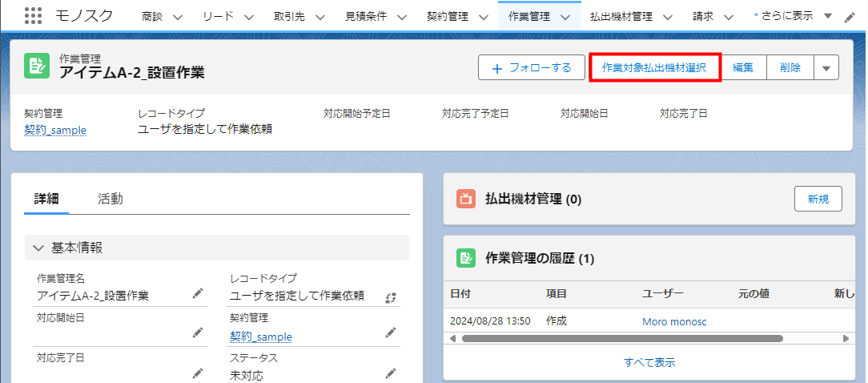Click すべて表示 link in history panel
The width and height of the screenshot is (868, 383).
(x=649, y=362)
